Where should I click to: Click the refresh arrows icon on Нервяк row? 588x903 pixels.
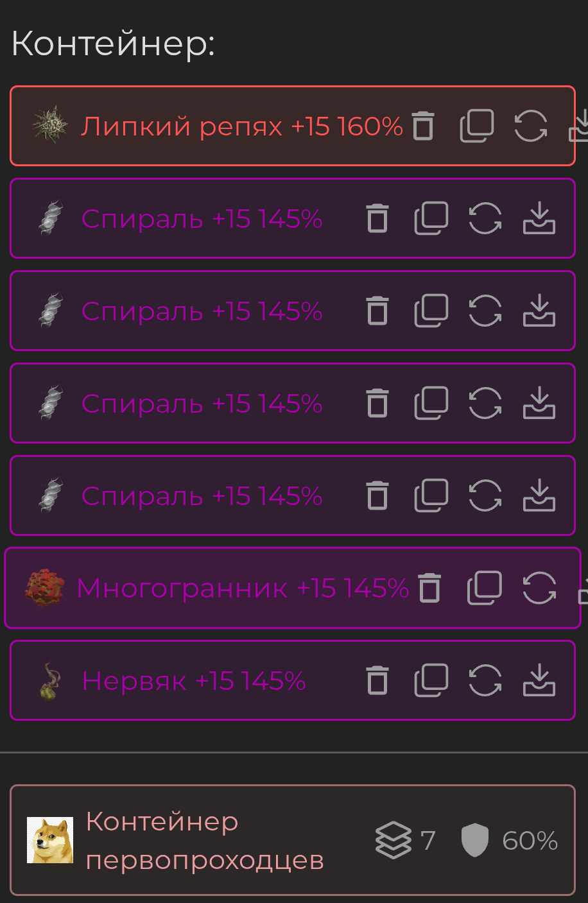coord(485,680)
